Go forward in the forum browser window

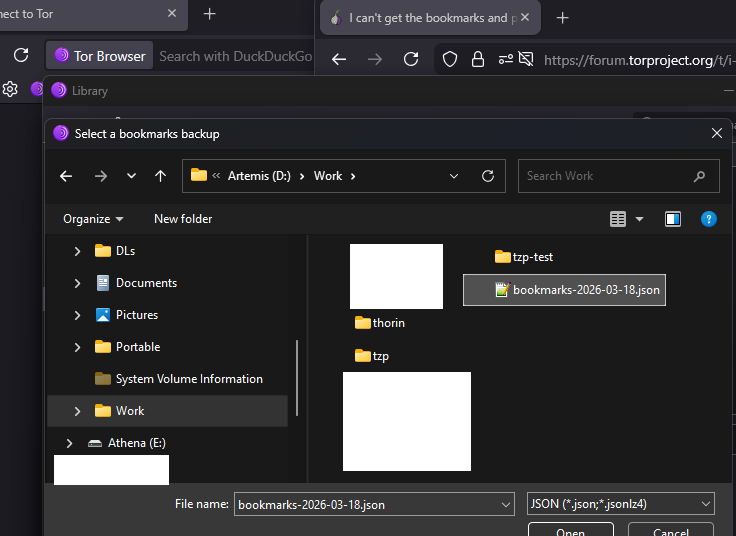pyautogui.click(x=375, y=59)
